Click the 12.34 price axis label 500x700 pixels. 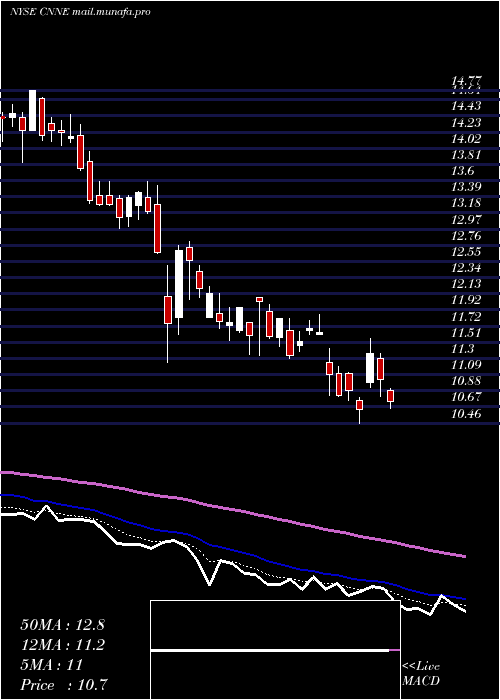coord(466,268)
